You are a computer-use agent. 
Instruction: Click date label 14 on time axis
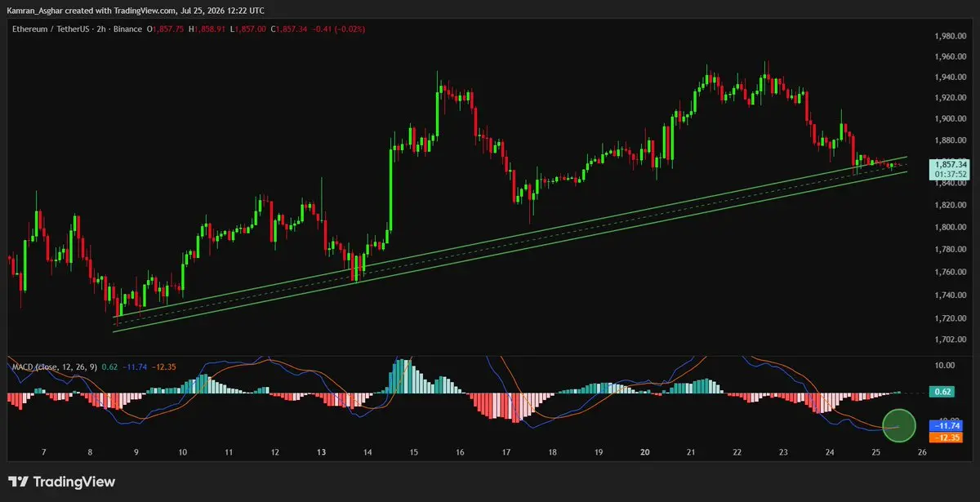367,452
